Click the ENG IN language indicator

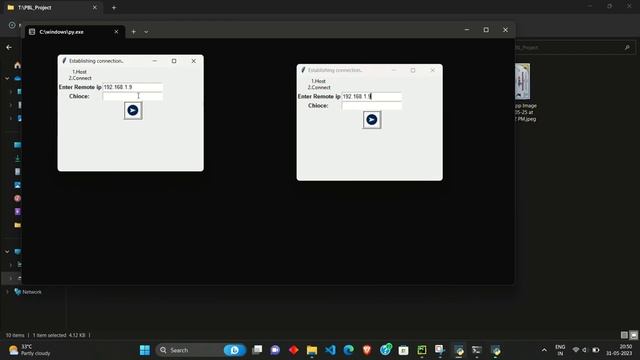tap(560, 350)
